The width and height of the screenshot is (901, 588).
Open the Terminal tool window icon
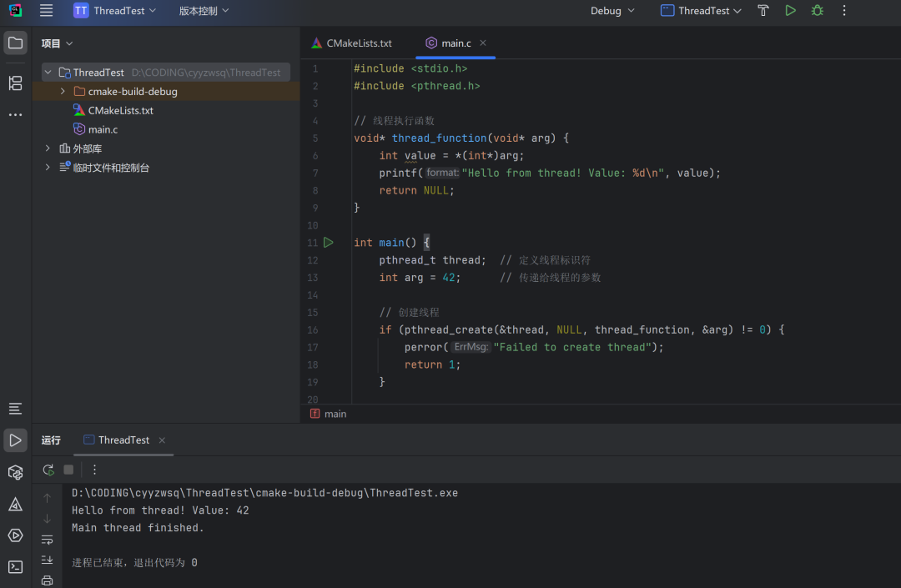[x=15, y=567]
